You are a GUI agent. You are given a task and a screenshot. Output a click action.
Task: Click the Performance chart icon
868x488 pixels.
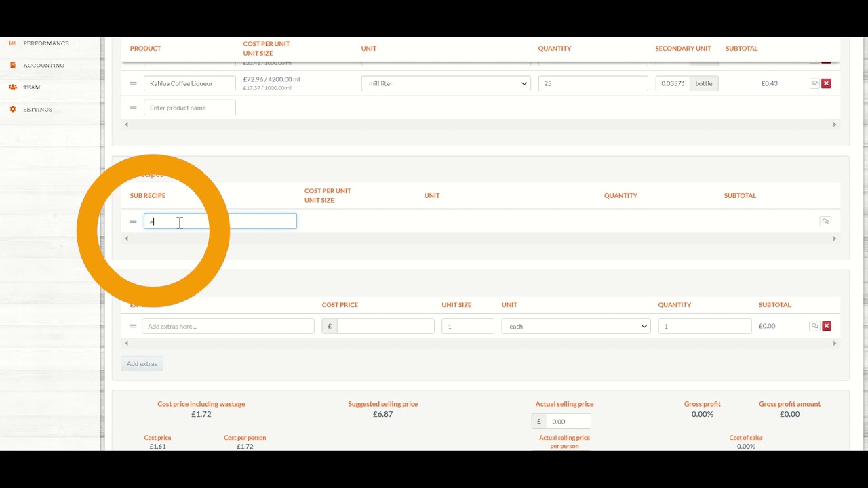click(x=13, y=43)
